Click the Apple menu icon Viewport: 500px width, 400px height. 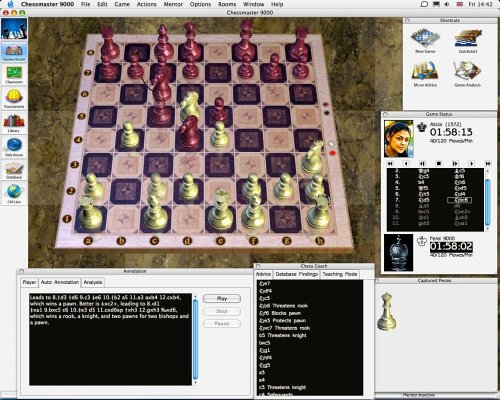pos(11,4)
